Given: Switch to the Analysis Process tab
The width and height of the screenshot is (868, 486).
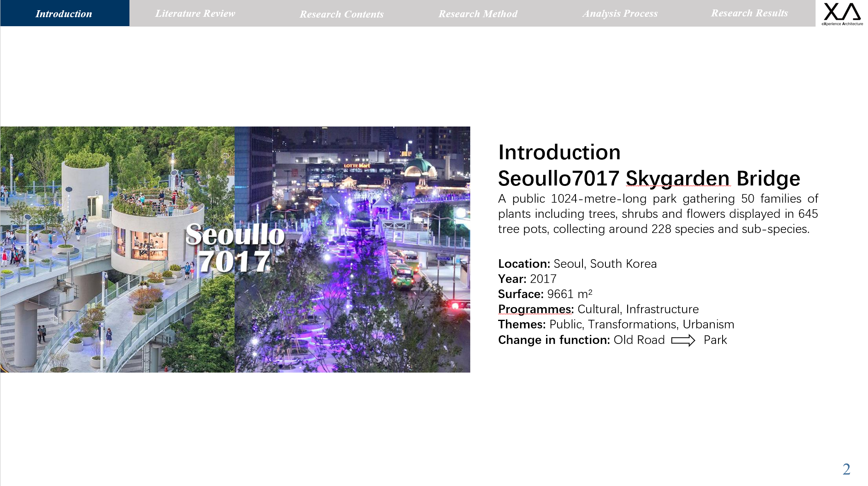Looking at the screenshot, I should pos(620,14).
